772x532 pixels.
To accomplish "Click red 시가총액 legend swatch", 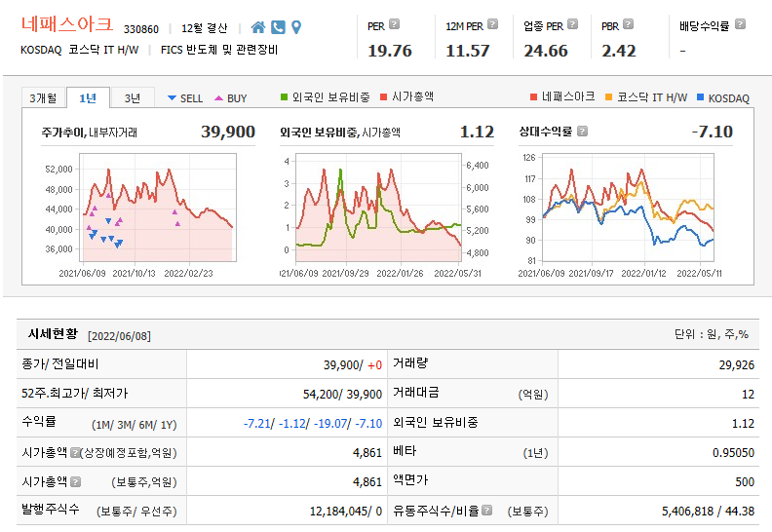I will [x=383, y=97].
